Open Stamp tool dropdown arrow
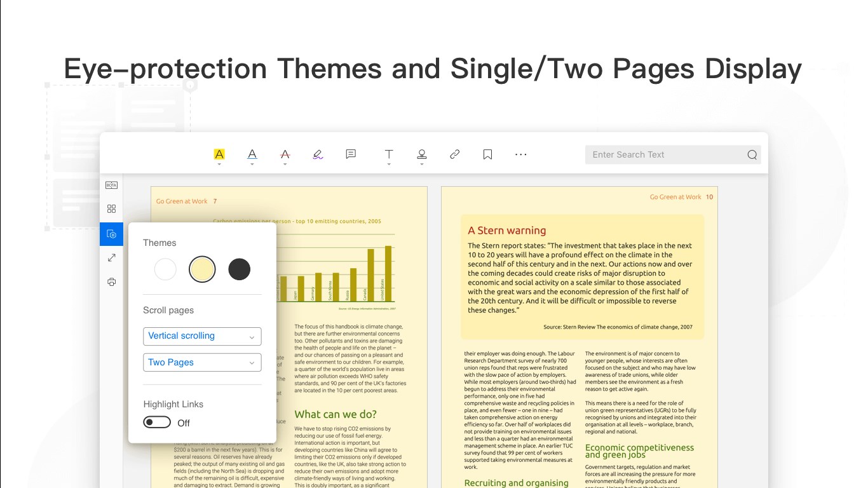The height and width of the screenshot is (488, 868). (422, 165)
